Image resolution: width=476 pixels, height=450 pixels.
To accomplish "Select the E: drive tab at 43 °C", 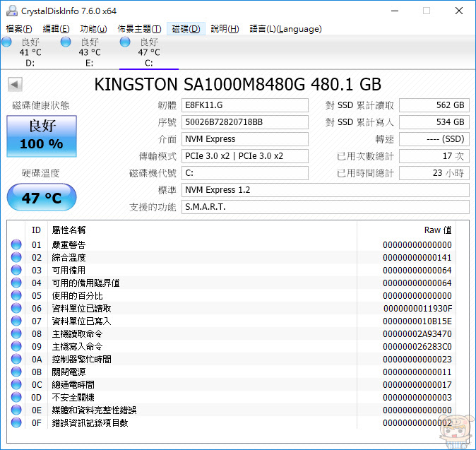I will coord(90,52).
